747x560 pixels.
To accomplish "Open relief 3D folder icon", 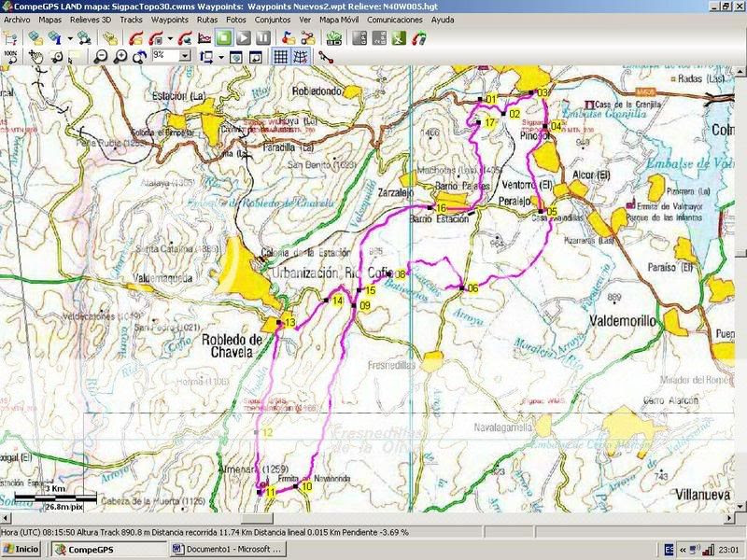I will [x=110, y=38].
